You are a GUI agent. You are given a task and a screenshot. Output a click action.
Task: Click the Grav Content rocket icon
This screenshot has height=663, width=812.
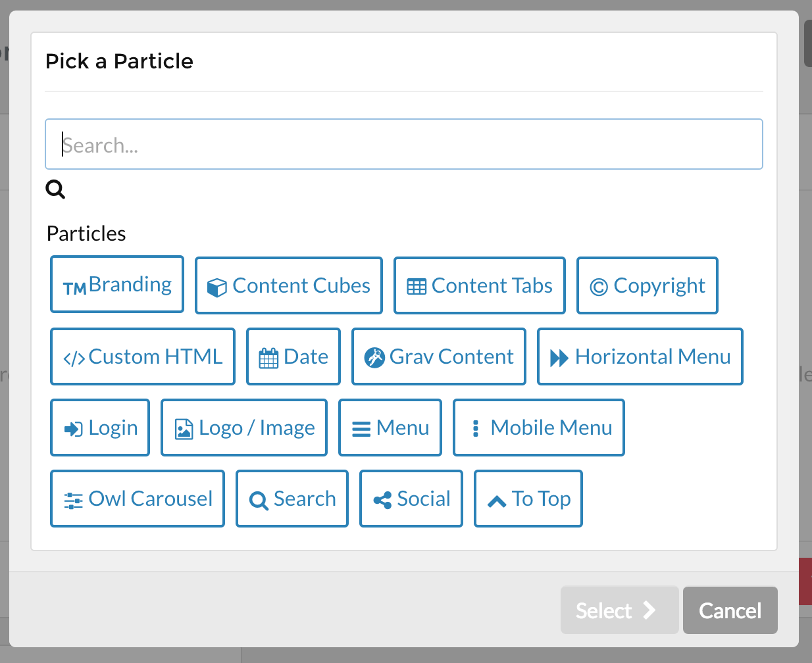(374, 357)
